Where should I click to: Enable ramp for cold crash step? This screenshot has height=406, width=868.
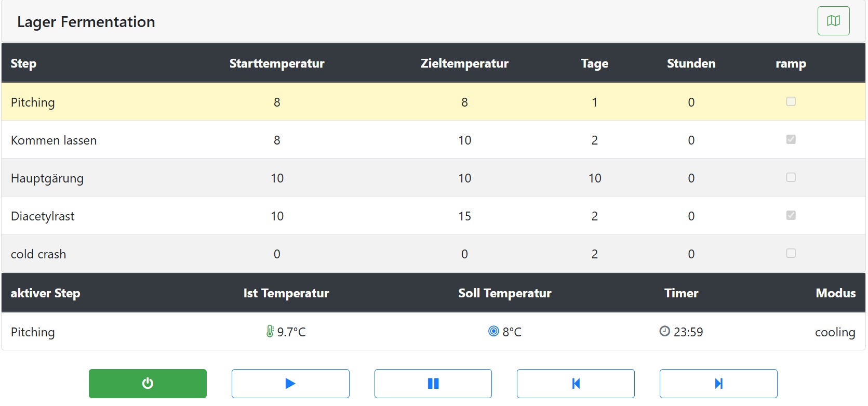coord(791,253)
